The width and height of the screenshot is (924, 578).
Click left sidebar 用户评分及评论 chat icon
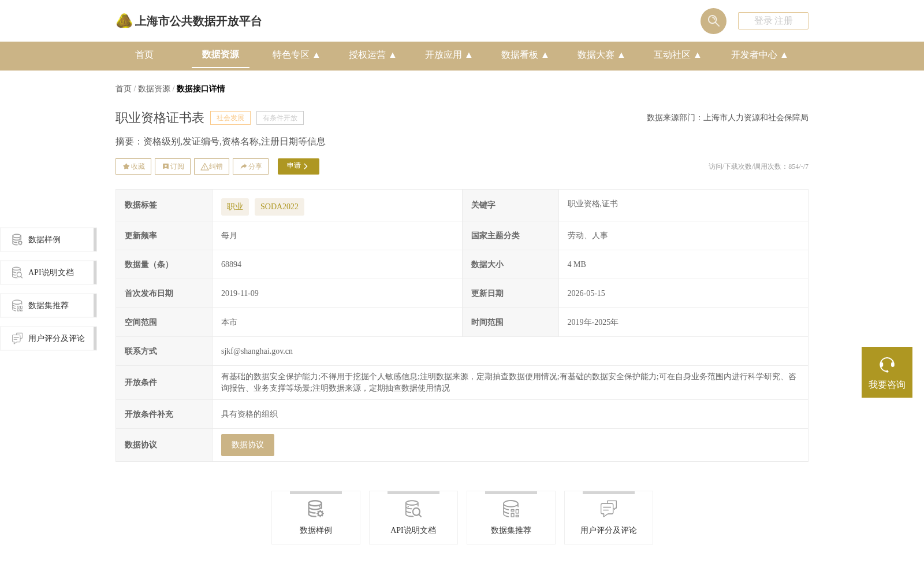[17, 338]
